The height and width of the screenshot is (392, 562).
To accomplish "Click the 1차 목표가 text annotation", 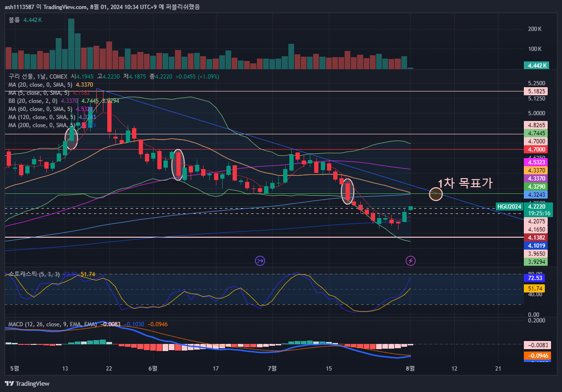I will pyautogui.click(x=465, y=183).
